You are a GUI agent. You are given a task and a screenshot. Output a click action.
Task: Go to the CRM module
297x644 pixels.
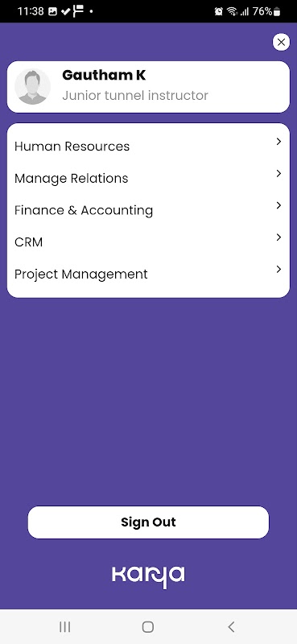tap(148, 242)
